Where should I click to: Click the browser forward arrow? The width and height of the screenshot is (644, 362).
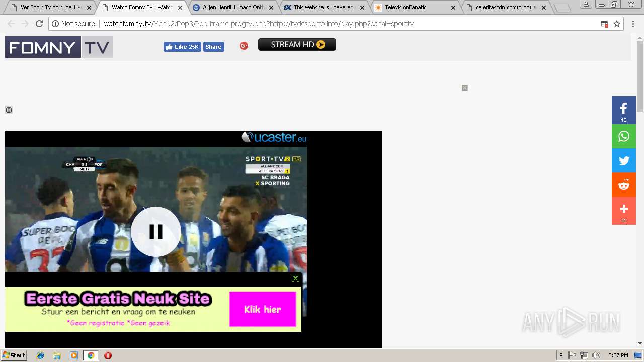[x=25, y=24]
